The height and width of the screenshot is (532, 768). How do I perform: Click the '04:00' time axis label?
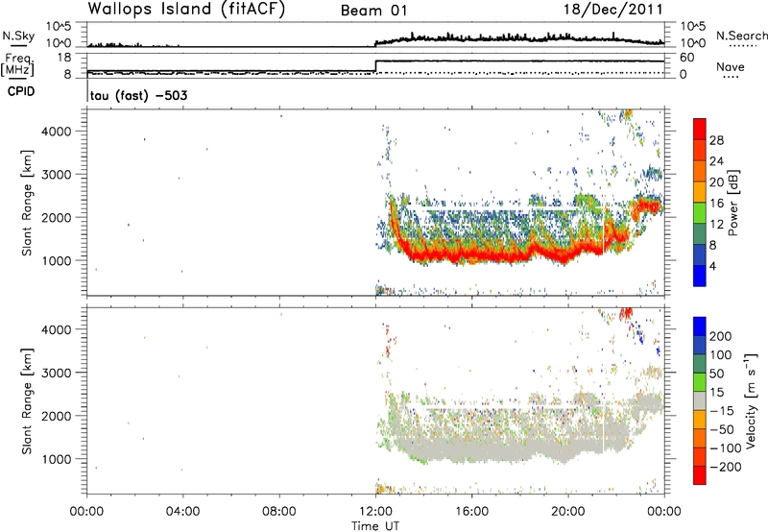click(183, 512)
